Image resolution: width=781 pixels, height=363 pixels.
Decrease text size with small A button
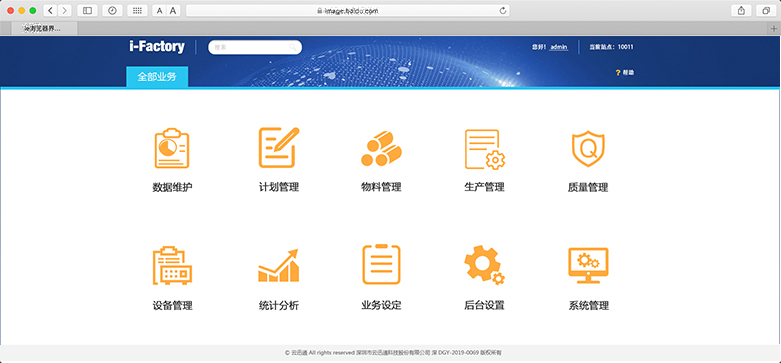(159, 10)
